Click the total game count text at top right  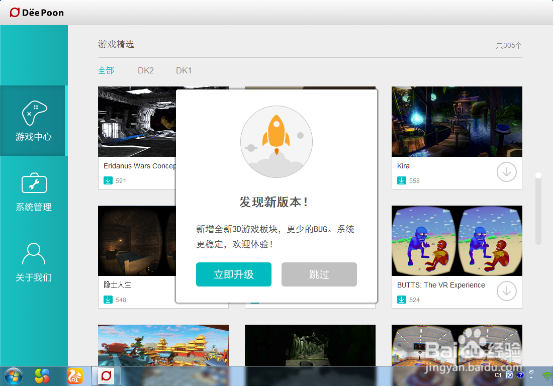(x=508, y=45)
